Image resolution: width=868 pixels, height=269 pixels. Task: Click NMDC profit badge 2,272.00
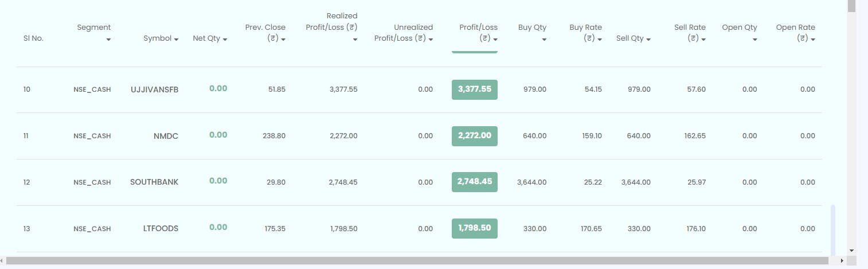coord(474,136)
